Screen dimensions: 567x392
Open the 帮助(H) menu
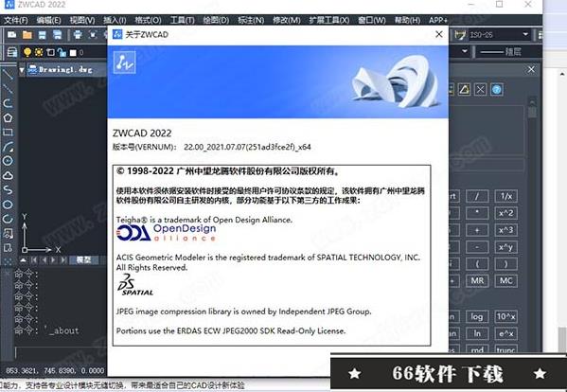407,20
